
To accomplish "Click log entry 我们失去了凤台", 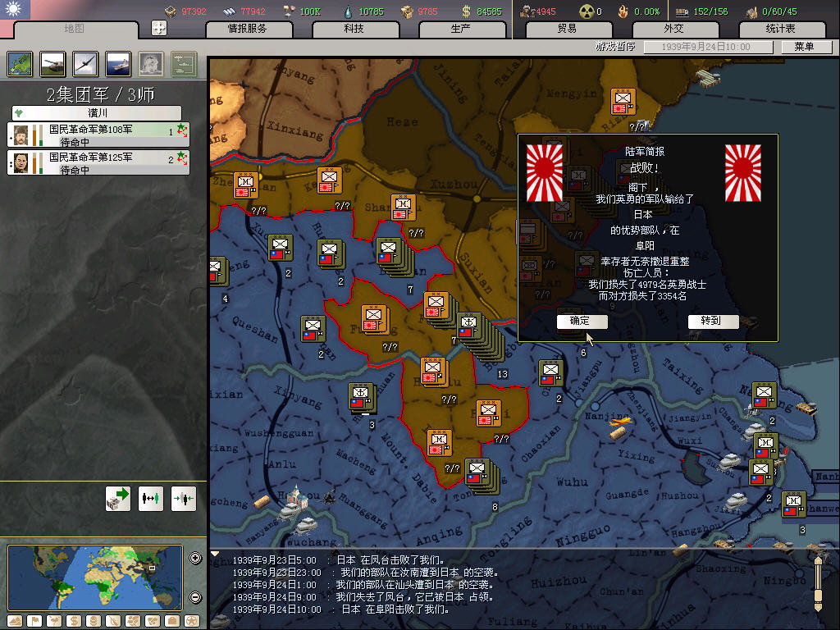I will coord(363,597).
